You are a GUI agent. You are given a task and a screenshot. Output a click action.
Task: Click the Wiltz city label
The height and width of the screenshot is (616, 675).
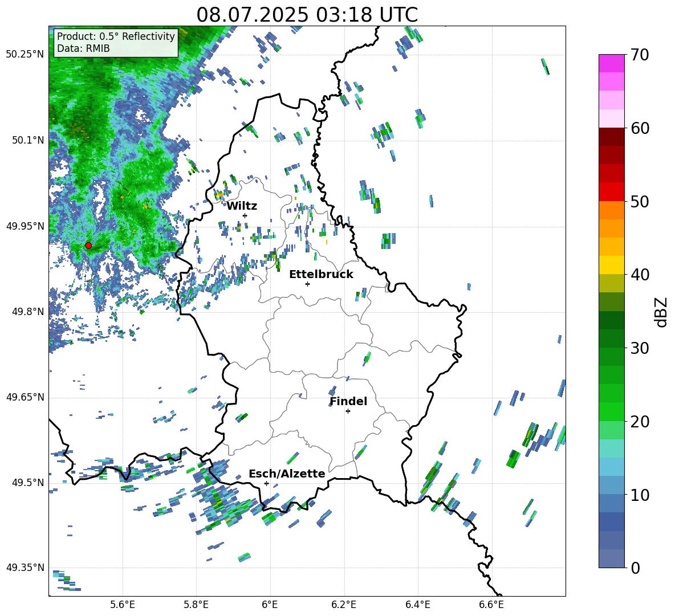tap(242, 206)
